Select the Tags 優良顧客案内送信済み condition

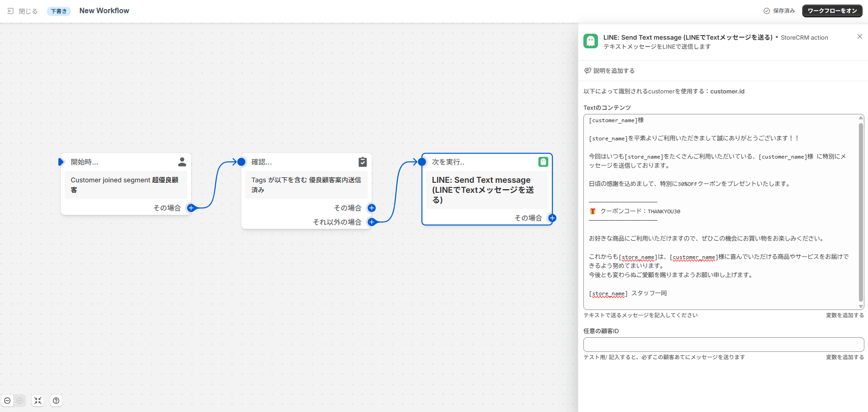306,185
